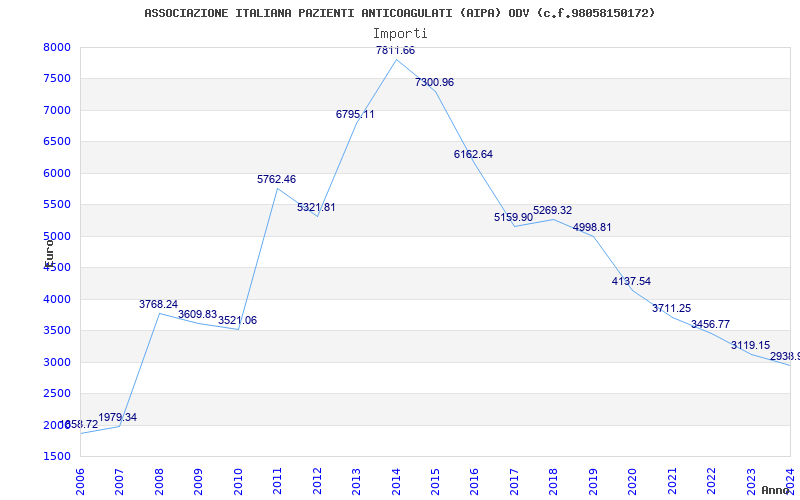Click the data label 3609.83
This screenshot has height=500, width=800.
pyautogui.click(x=197, y=314)
